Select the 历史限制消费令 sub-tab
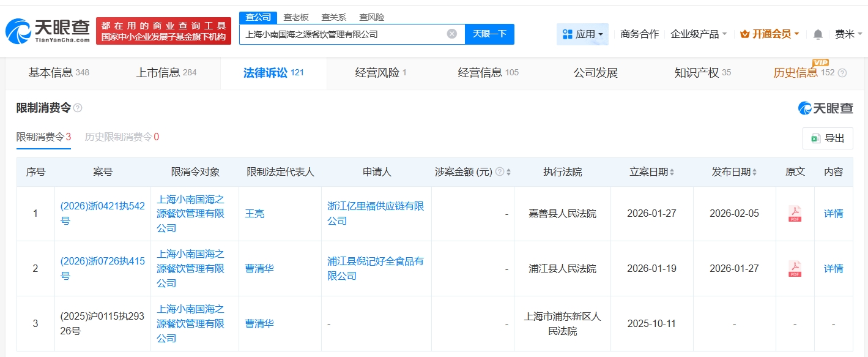Viewport: 868px width, 357px height. point(122,137)
